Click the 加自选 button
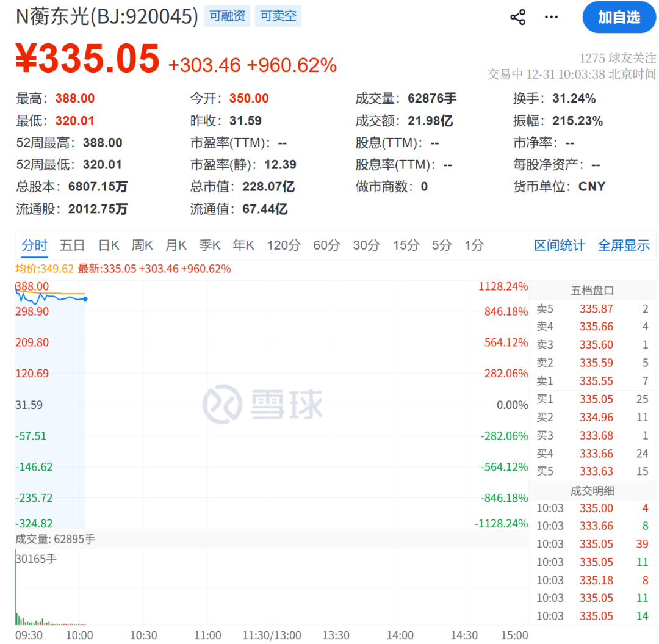659x644 pixels. tap(618, 17)
